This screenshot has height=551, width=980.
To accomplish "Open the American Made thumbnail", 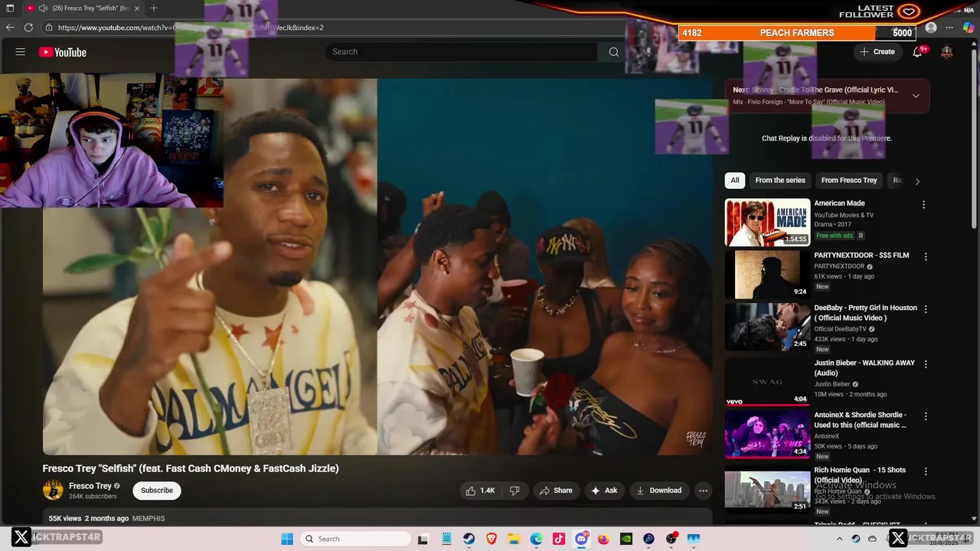I will coord(767,223).
